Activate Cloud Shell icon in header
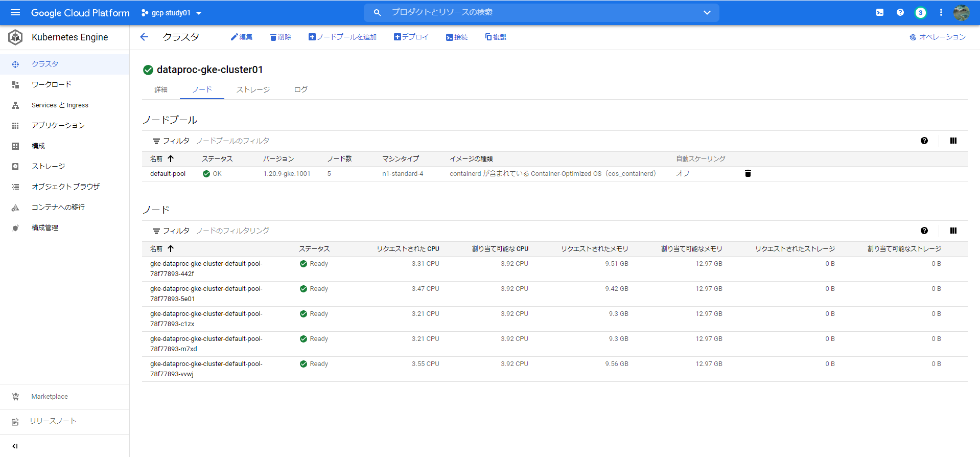The image size is (980, 457). coord(880,13)
